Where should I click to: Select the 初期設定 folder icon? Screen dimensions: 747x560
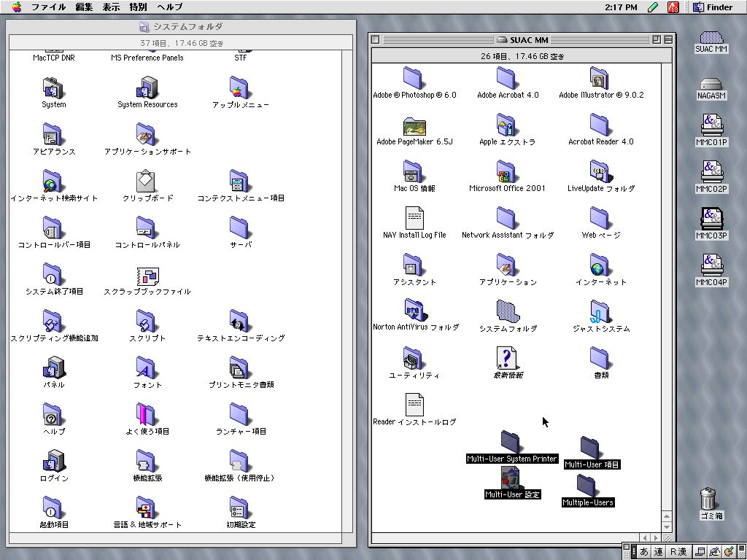point(239,508)
